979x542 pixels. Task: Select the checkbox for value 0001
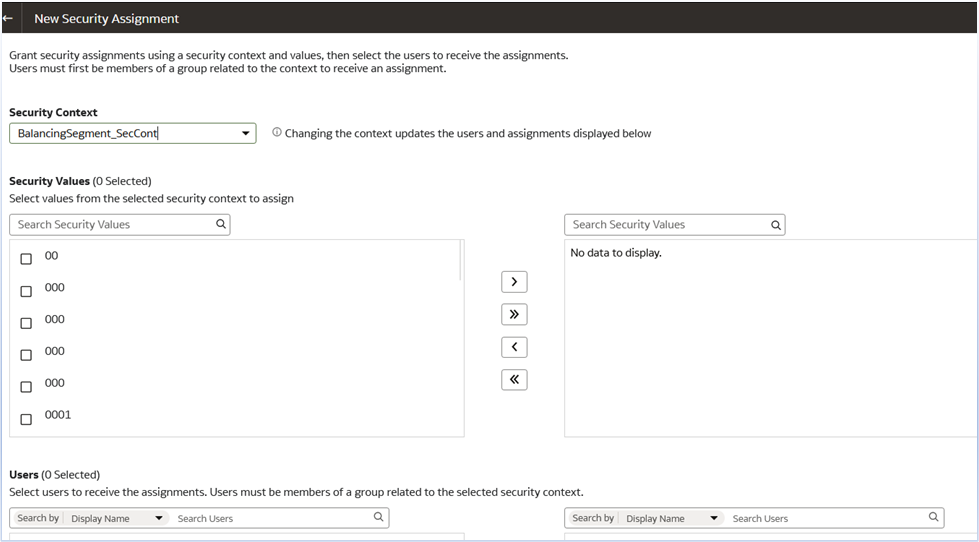[x=26, y=419]
